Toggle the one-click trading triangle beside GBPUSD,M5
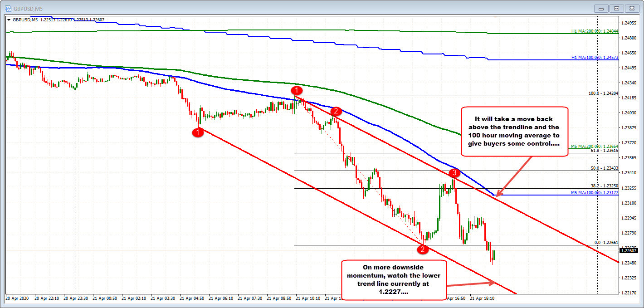Screen dimensions: 644x308 tap(9, 20)
